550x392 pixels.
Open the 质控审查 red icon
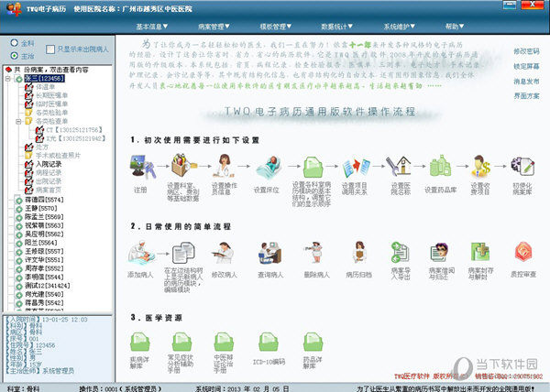click(523, 252)
